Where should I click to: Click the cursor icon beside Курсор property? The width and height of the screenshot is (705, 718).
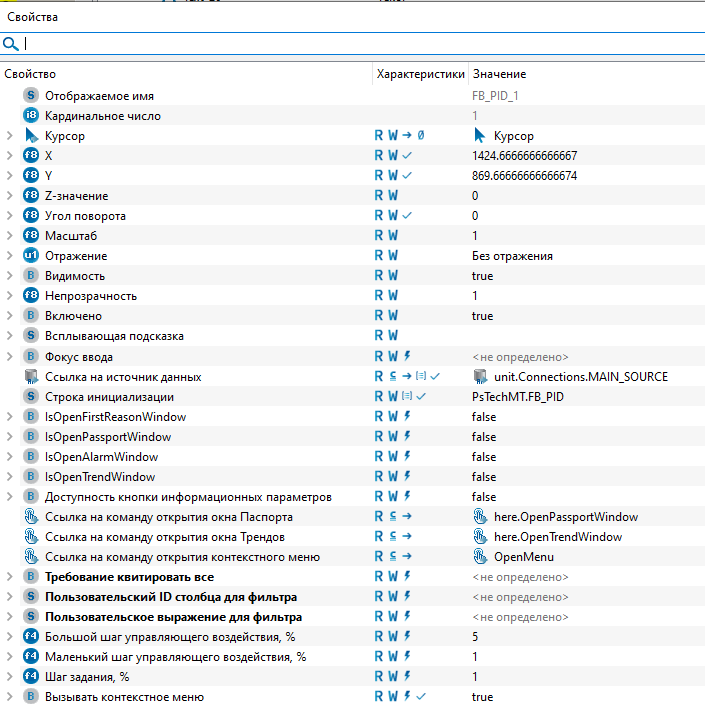pos(31,136)
